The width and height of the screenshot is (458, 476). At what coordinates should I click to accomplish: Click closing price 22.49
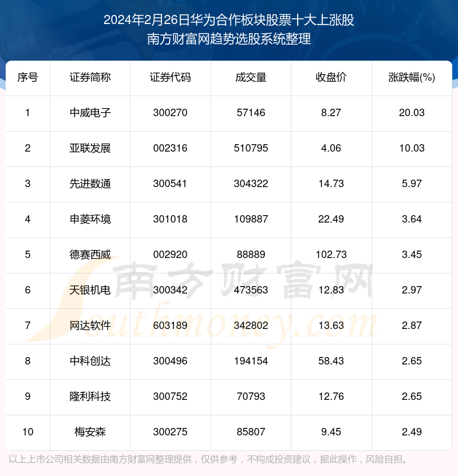[331, 219]
